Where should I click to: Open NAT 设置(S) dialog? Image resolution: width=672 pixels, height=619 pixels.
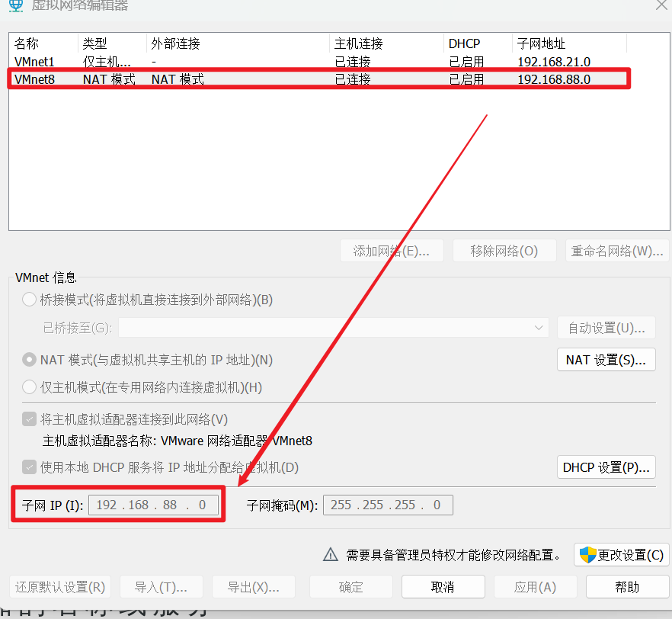click(606, 360)
